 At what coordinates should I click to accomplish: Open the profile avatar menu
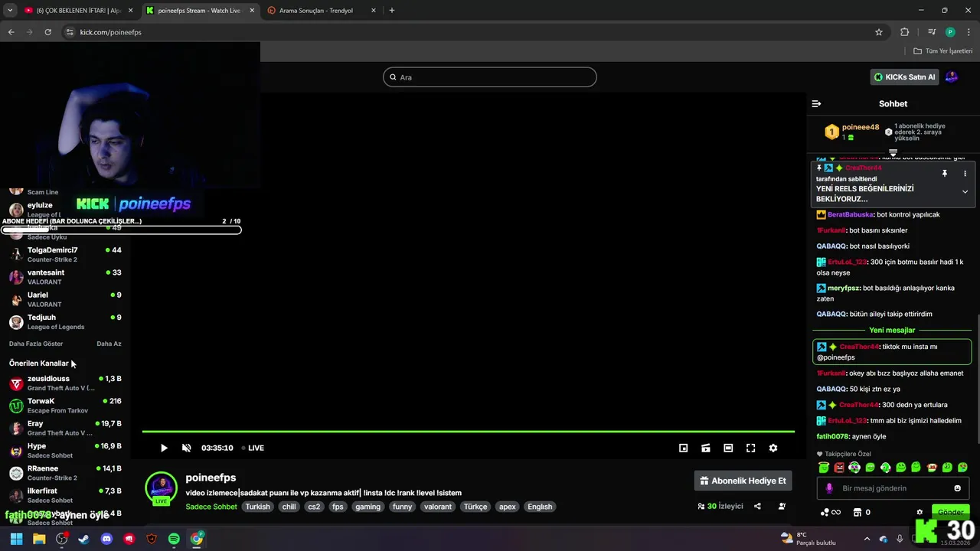pos(952,77)
